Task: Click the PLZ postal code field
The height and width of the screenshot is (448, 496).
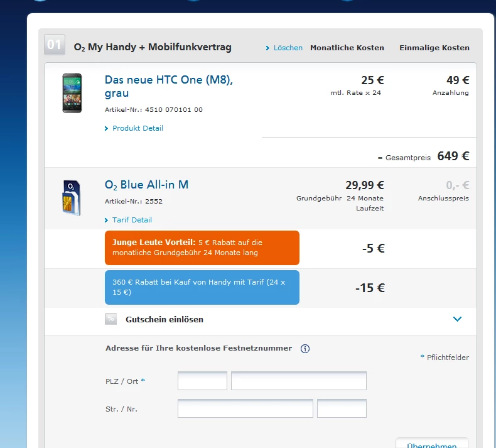Action: (x=202, y=381)
